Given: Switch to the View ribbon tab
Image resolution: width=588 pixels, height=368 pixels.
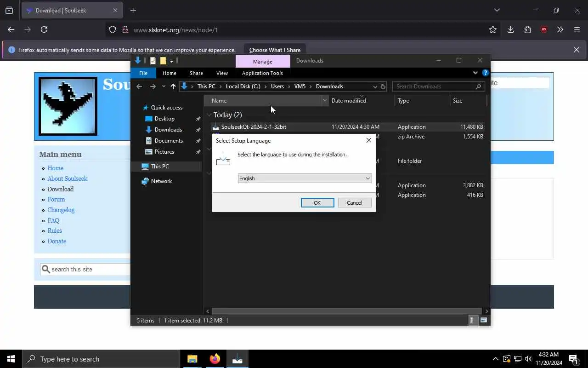Looking at the screenshot, I should coord(222,73).
